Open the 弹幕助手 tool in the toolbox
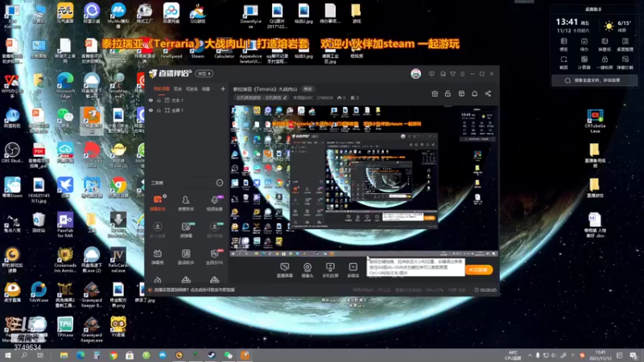The width and height of the screenshot is (644, 362). click(x=158, y=203)
